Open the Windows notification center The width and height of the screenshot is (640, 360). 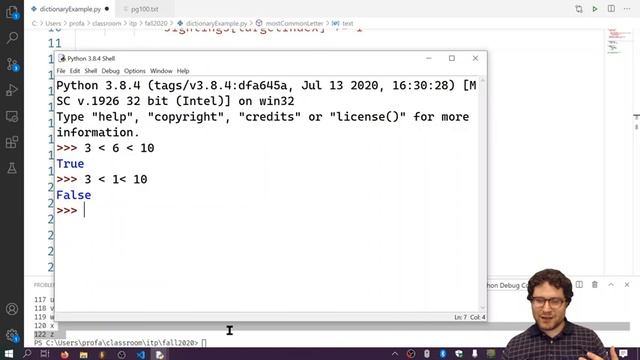tap(623, 353)
